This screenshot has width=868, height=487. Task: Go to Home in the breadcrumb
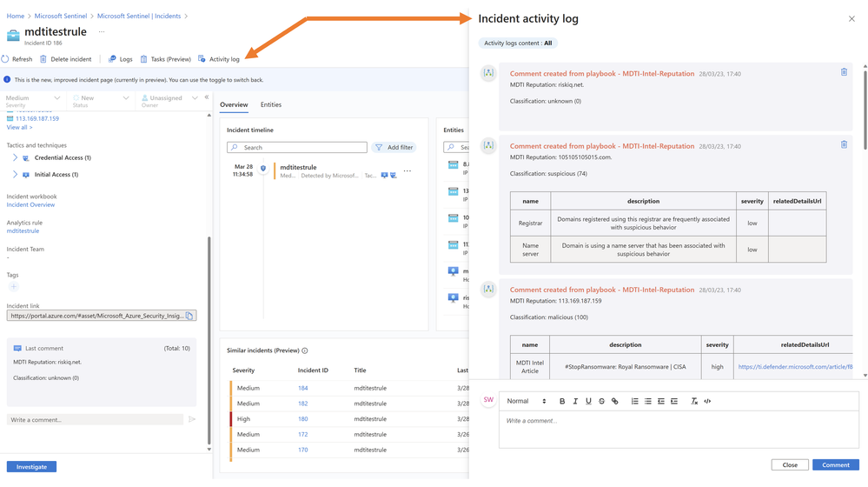16,16
